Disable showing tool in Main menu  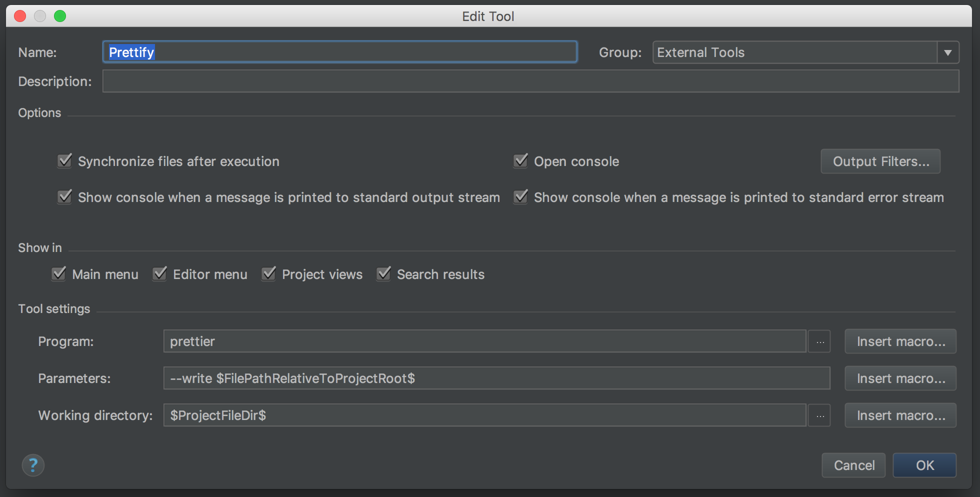pyautogui.click(x=58, y=274)
